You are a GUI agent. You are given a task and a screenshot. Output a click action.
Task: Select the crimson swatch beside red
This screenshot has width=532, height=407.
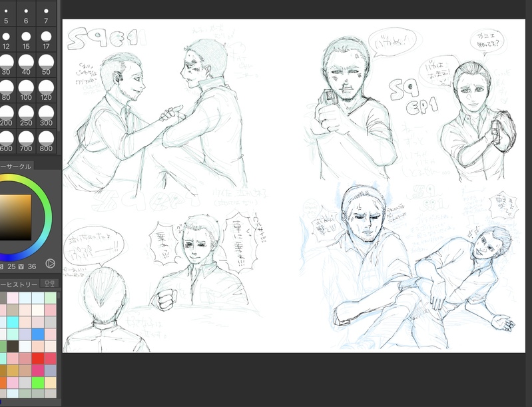pos(50,358)
